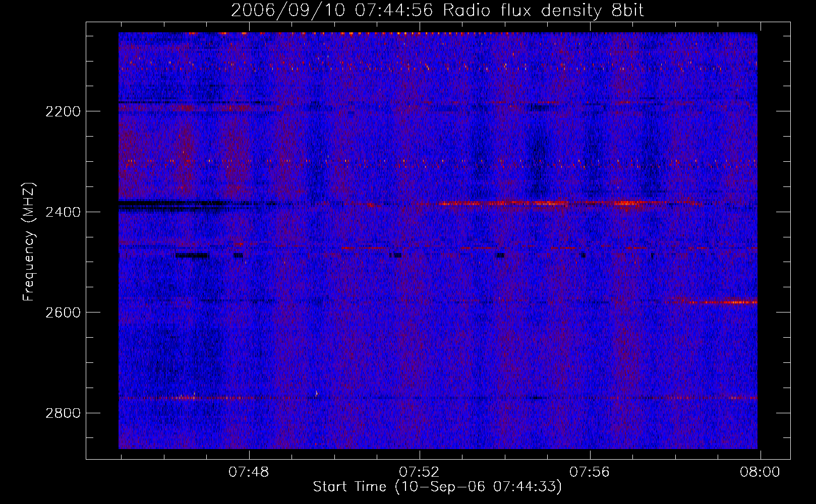Click the 2400 frequency axis label
The width and height of the screenshot is (816, 504).
(x=63, y=212)
